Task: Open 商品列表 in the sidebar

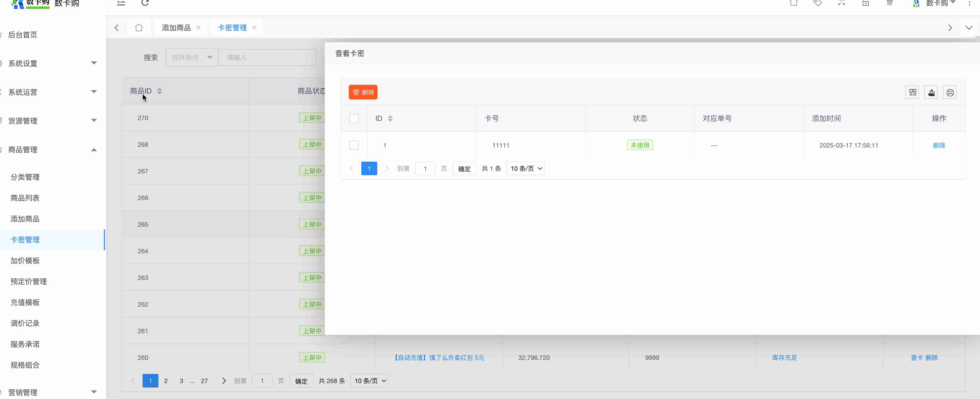Action: (25, 198)
